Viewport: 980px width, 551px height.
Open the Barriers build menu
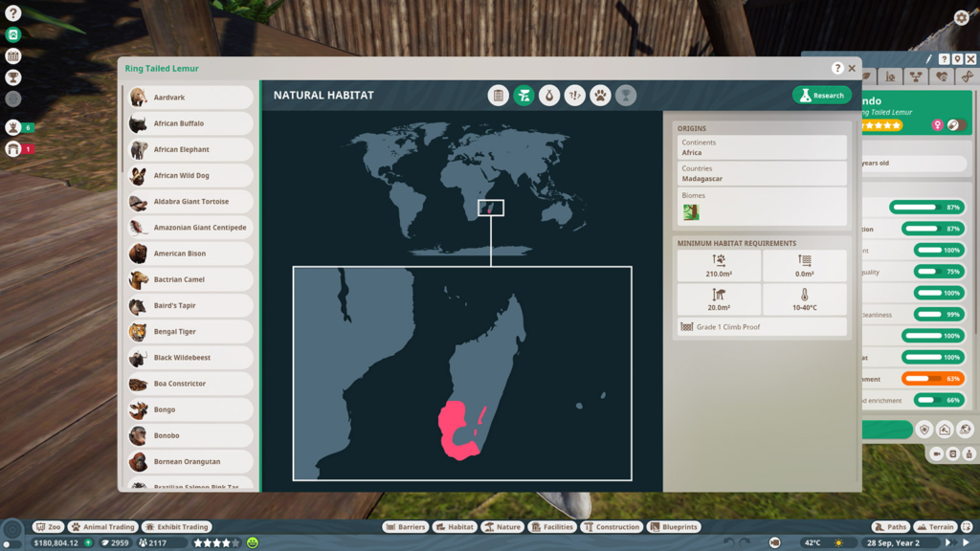406,527
